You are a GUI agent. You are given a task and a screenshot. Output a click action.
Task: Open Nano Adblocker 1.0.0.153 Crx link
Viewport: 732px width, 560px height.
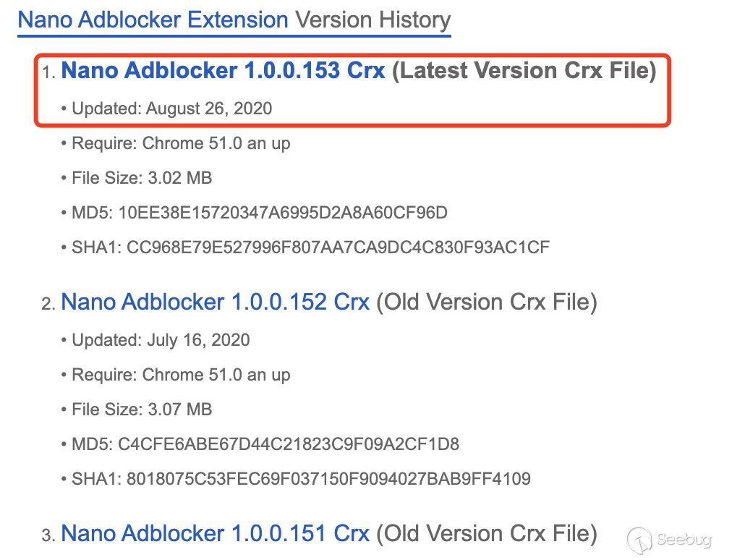223,71
